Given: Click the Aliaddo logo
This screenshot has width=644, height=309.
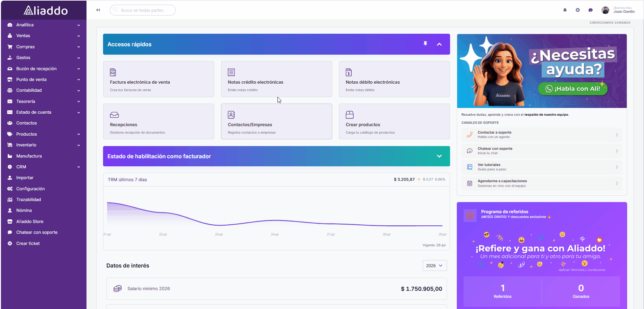Looking at the screenshot, I should coord(46,10).
